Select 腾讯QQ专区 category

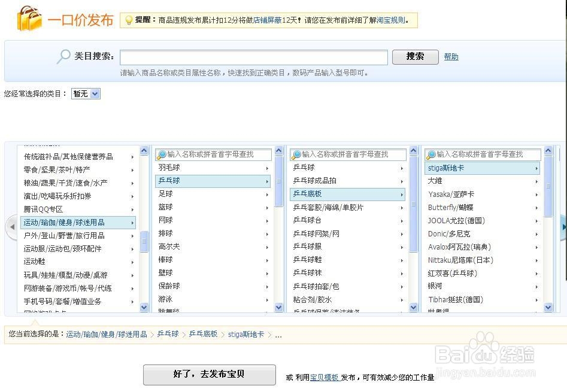tap(78, 209)
